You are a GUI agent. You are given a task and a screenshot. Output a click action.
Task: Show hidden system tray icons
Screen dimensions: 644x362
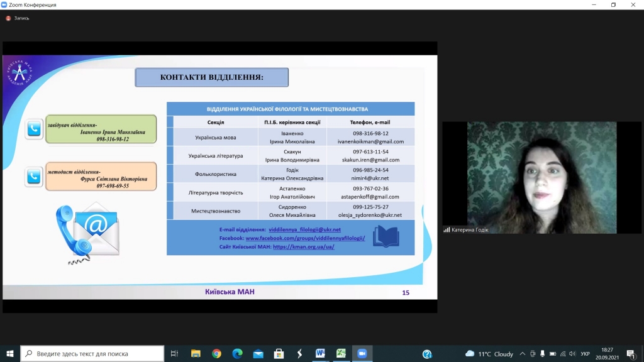click(522, 354)
